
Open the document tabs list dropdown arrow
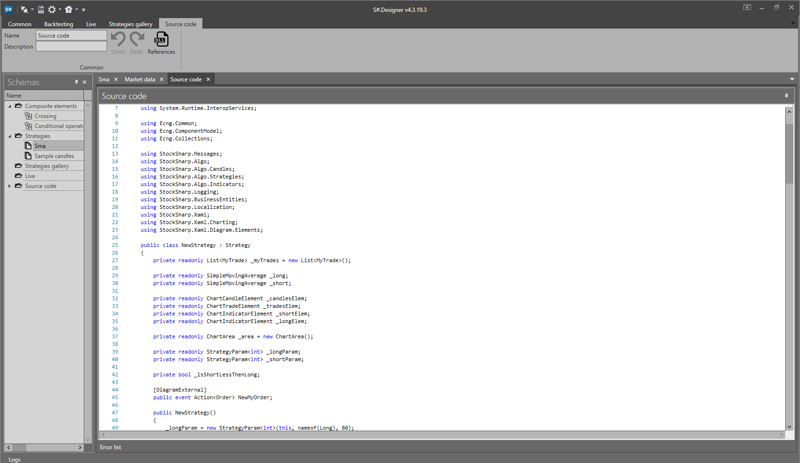(792, 79)
